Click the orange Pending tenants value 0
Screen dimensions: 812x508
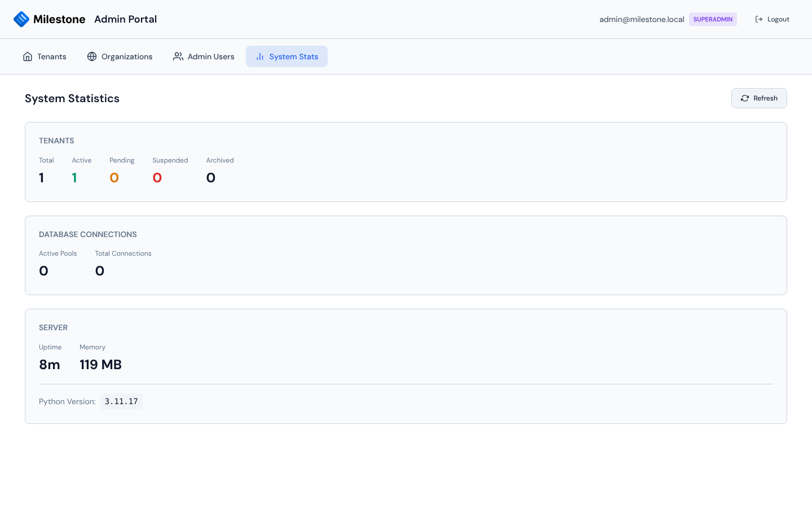[114, 178]
